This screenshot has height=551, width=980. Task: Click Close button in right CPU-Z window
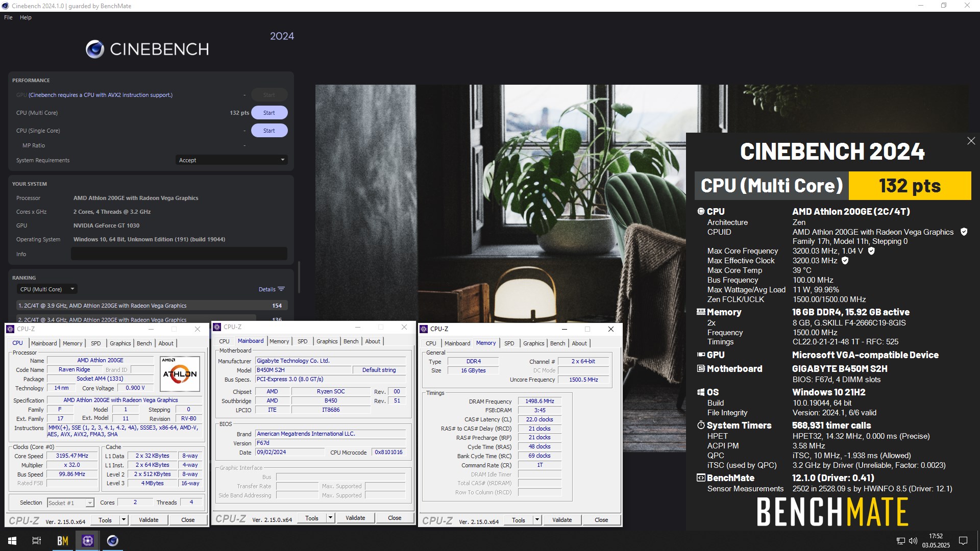pos(601,520)
